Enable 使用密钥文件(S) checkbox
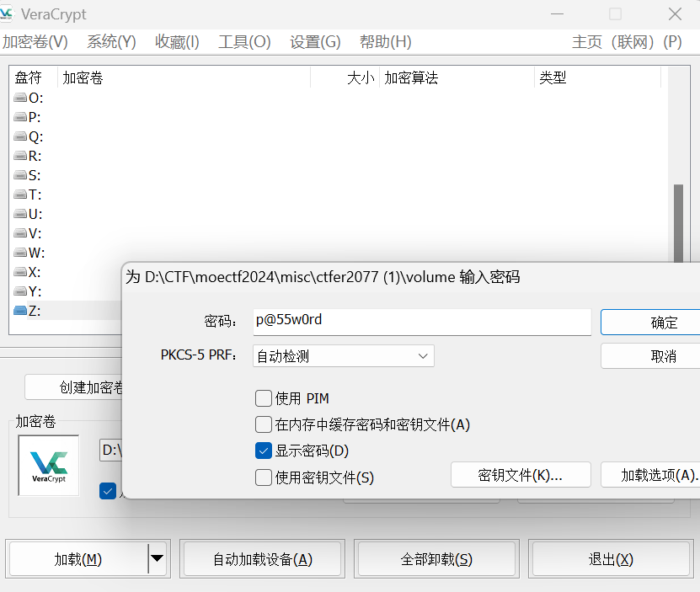The height and width of the screenshot is (592, 700). (264, 477)
